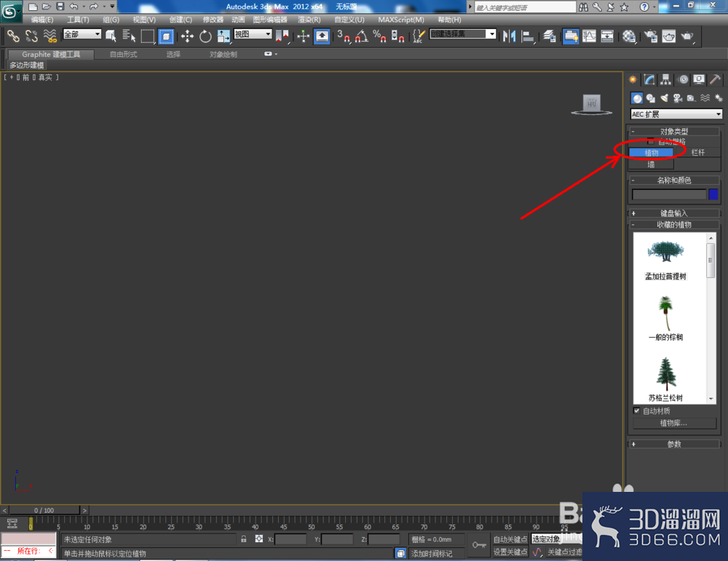Switch to 对象绘制 ribbon tab
Screen dimensions: 728x561
[223, 55]
